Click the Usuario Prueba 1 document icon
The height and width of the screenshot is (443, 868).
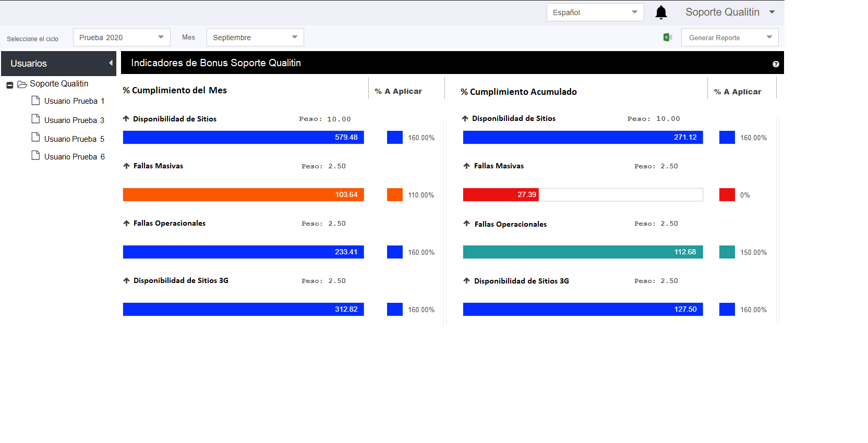coord(35,100)
